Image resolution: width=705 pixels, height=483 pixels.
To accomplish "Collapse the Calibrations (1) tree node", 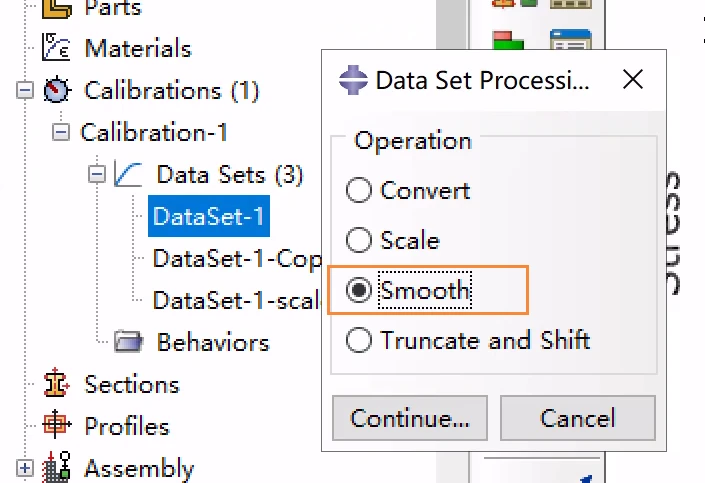I will 25,90.
